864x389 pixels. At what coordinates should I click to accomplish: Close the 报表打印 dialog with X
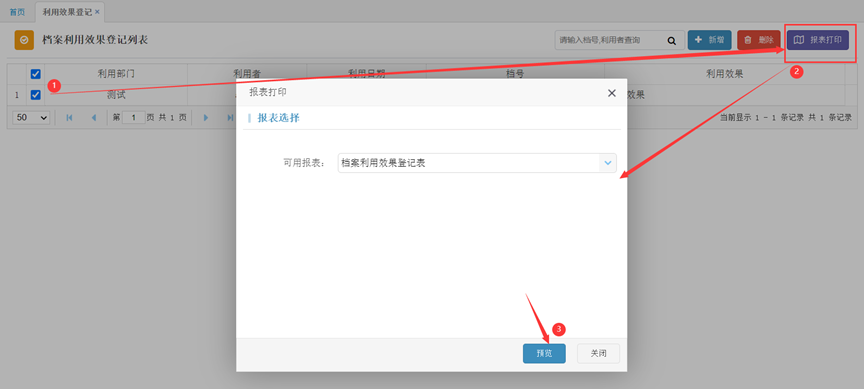click(612, 93)
